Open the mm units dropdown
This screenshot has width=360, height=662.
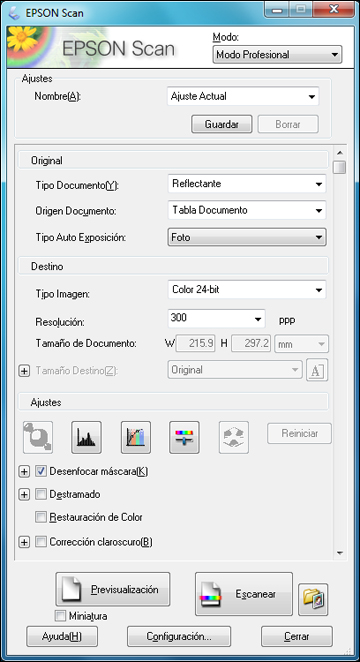point(301,344)
